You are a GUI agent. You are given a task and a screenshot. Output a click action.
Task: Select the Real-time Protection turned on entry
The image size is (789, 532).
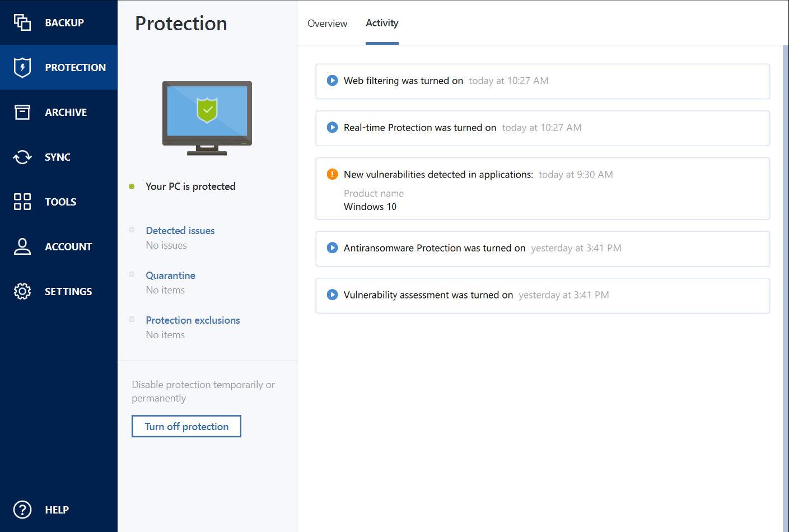pyautogui.click(x=542, y=128)
